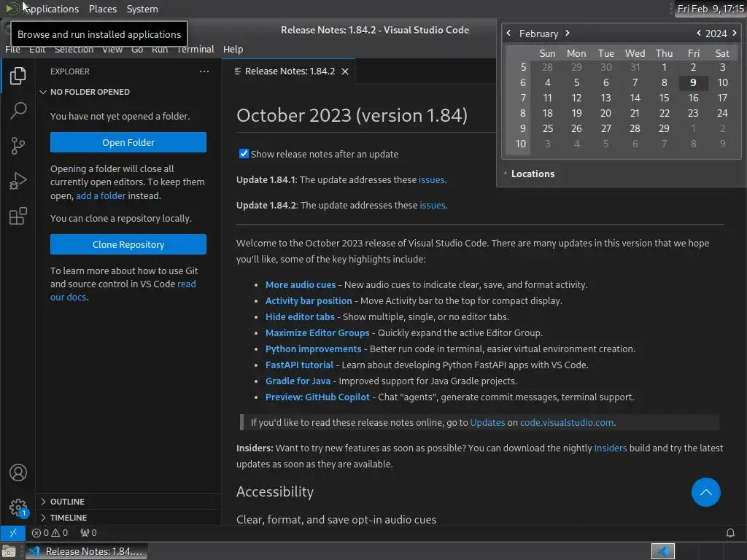The height and width of the screenshot is (560, 747).
Task: Open the Search view icon
Action: click(18, 111)
